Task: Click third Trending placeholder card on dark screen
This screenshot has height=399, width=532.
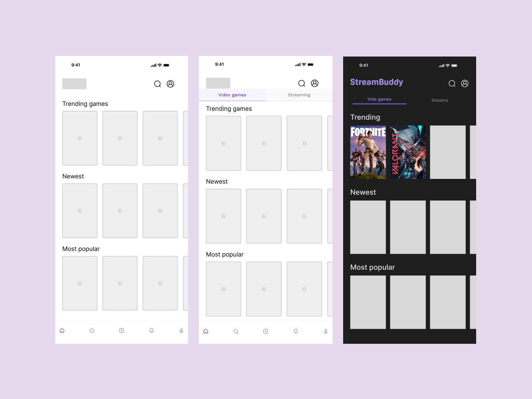Action: [448, 152]
